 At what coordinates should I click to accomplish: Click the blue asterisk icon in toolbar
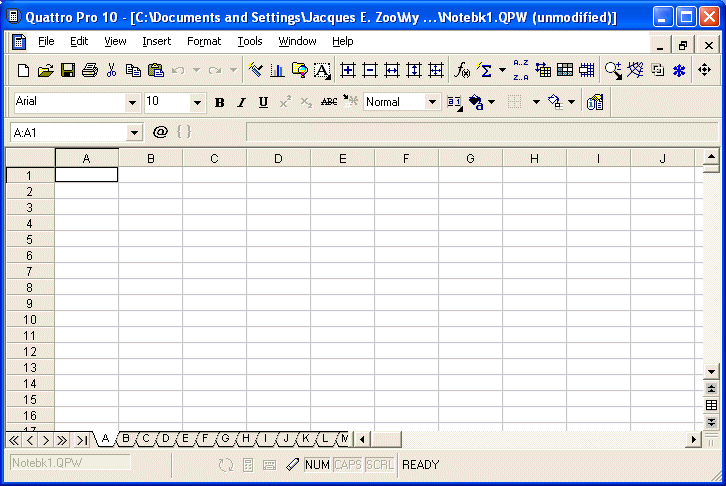679,70
